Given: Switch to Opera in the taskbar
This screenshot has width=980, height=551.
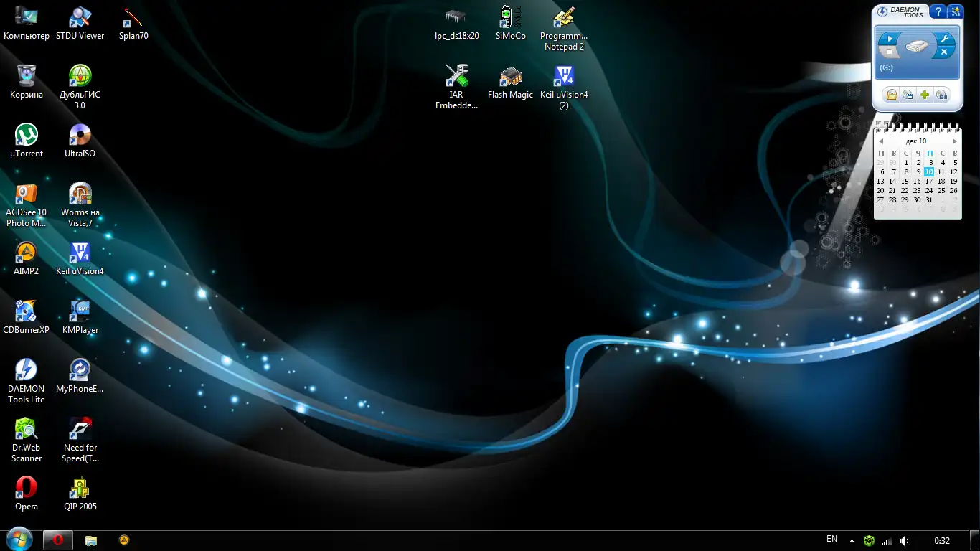Looking at the screenshot, I should click(58, 540).
